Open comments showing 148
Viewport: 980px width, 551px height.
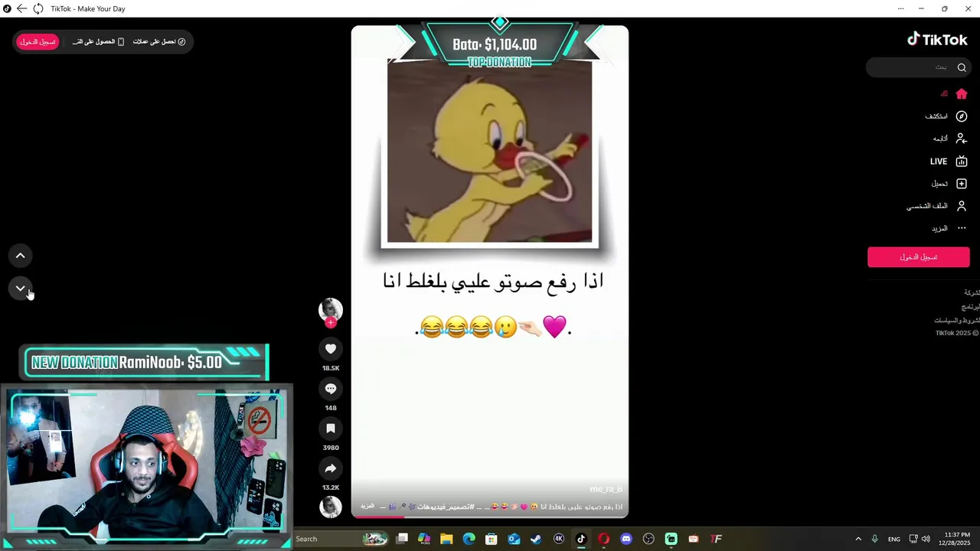pos(331,389)
